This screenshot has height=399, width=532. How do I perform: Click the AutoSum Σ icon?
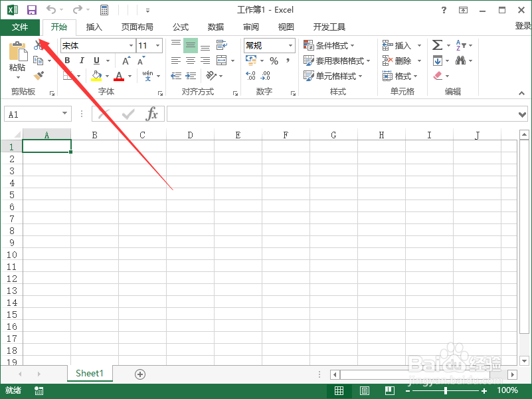(x=438, y=45)
